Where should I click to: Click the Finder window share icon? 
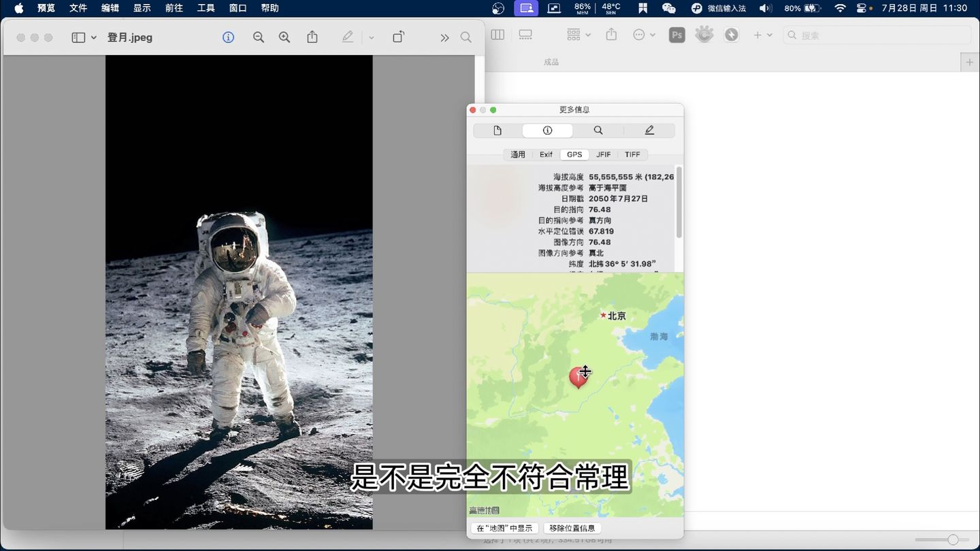[x=611, y=34]
